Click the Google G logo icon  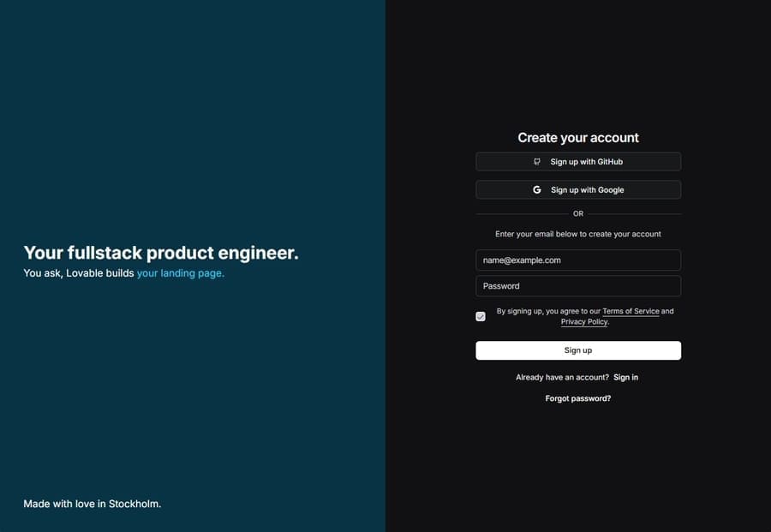[537, 190]
